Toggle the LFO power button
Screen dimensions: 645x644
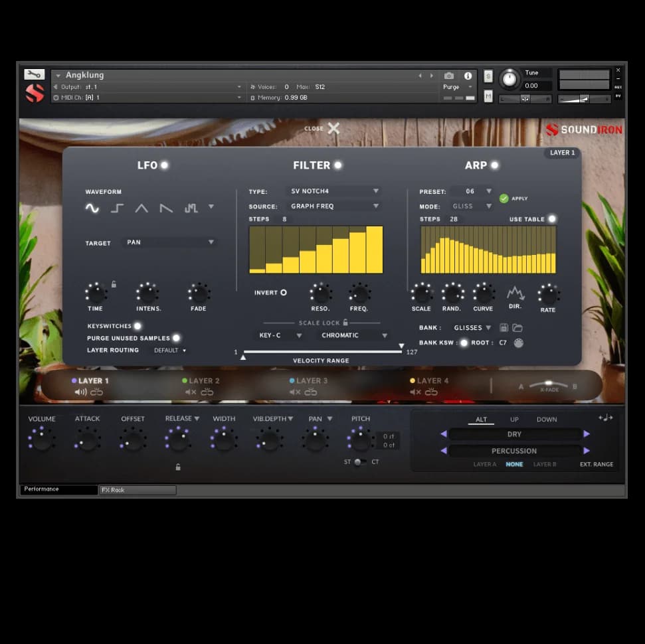point(164,165)
